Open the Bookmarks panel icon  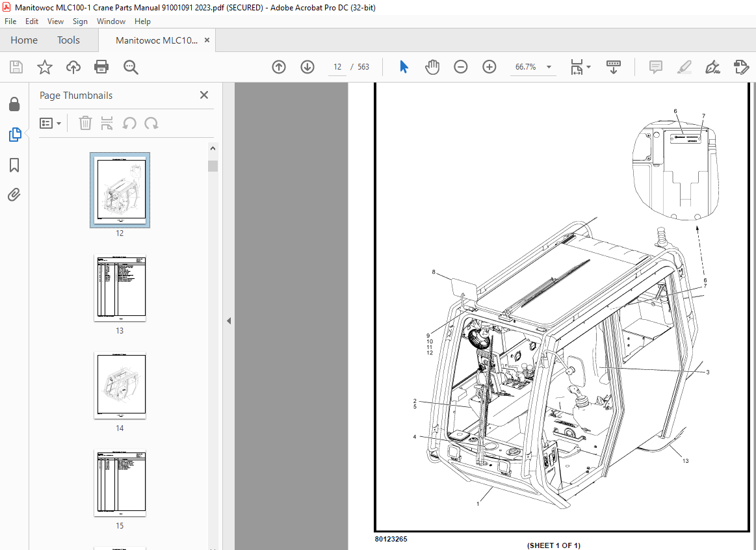[x=14, y=165]
